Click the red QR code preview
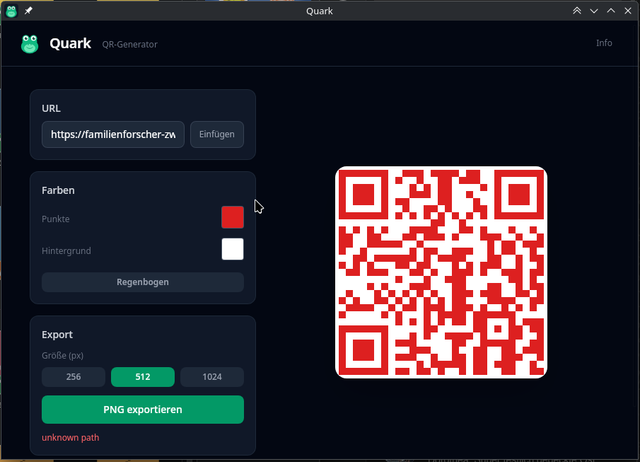Screen dimensions: 640x462 441,272
